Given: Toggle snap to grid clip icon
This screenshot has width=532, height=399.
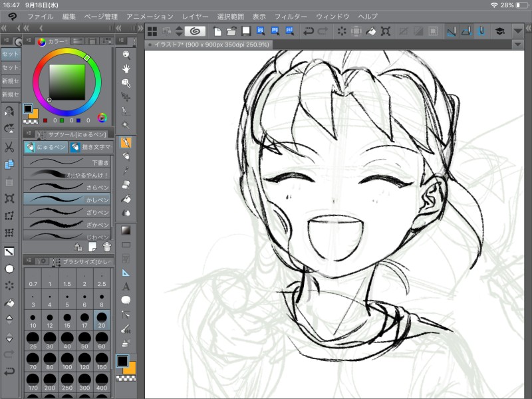Looking at the screenshot, I should tap(481, 31).
